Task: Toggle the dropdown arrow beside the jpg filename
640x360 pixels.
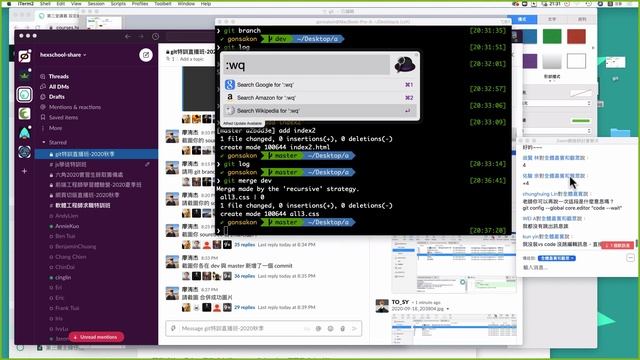Action: (x=448, y=309)
